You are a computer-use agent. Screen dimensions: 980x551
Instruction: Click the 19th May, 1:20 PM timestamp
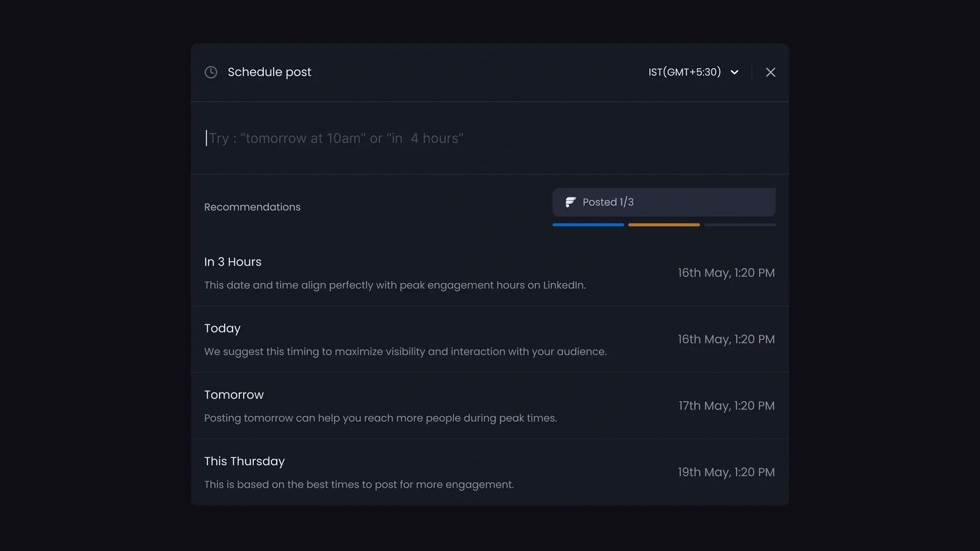tap(726, 472)
